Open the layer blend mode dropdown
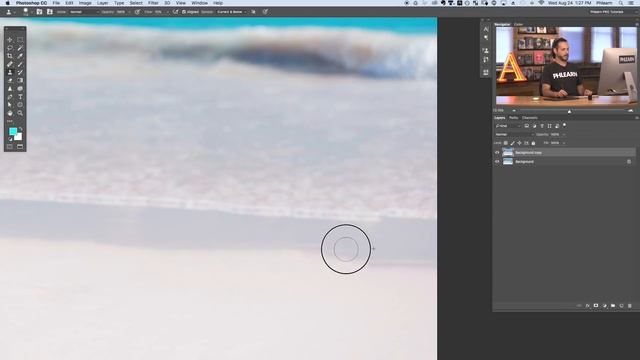The width and height of the screenshot is (640, 360). (514, 134)
